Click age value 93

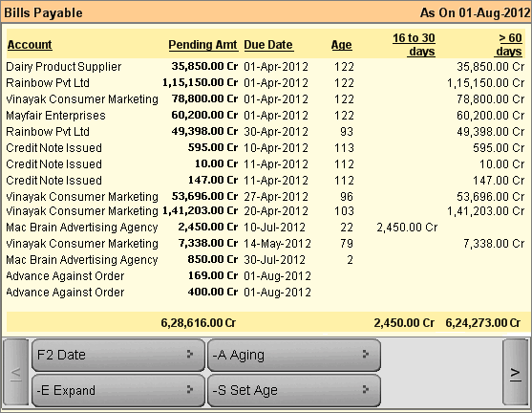click(x=347, y=132)
